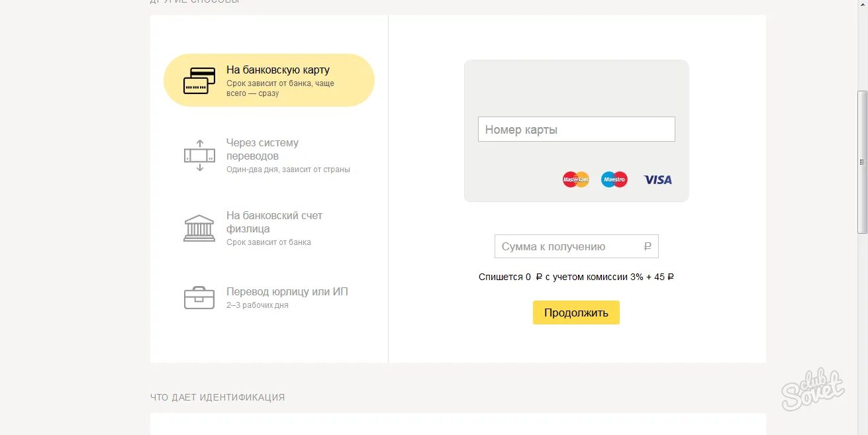This screenshot has height=435, width=868.
Task: Focus the "Номер карты" input field
Action: [577, 129]
